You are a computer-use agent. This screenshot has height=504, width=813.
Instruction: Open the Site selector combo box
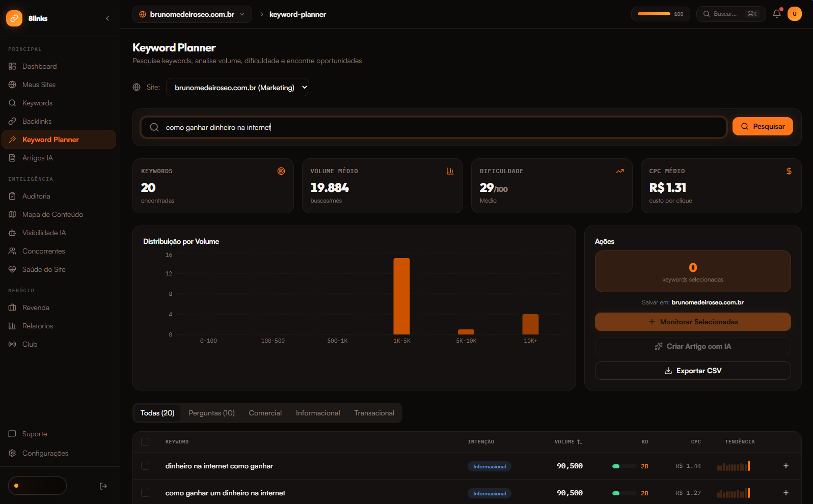tap(237, 87)
